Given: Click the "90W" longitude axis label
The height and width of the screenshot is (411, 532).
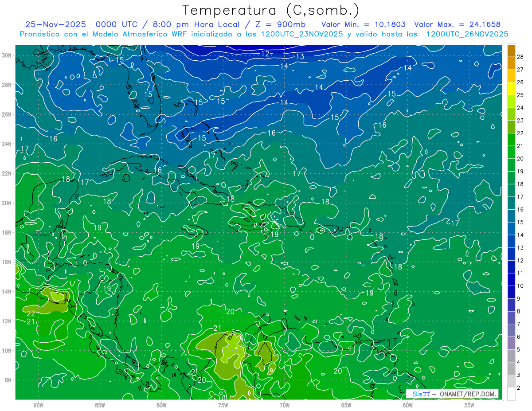Looking at the screenshot, I should pos(38,405).
